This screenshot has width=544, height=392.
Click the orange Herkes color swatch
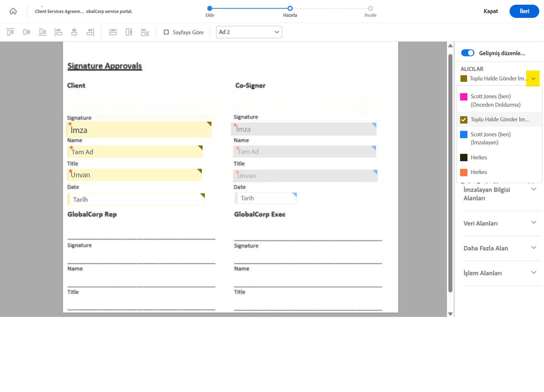click(x=464, y=172)
